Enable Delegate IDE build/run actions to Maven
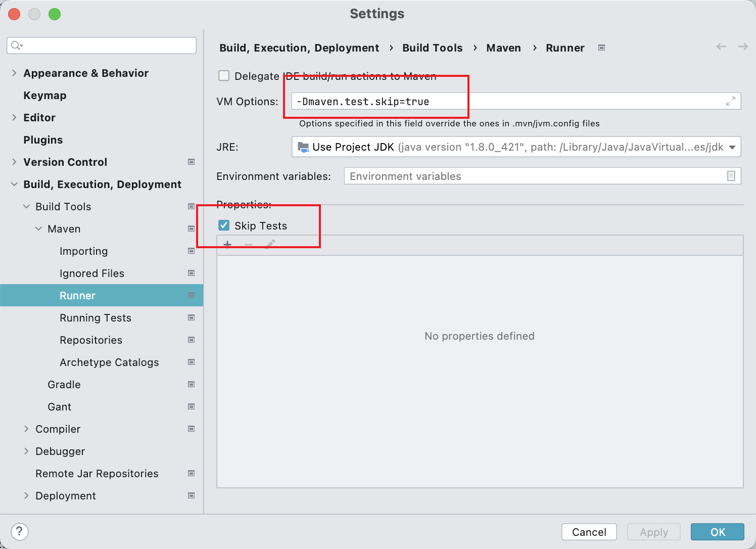The width and height of the screenshot is (756, 549). (224, 76)
